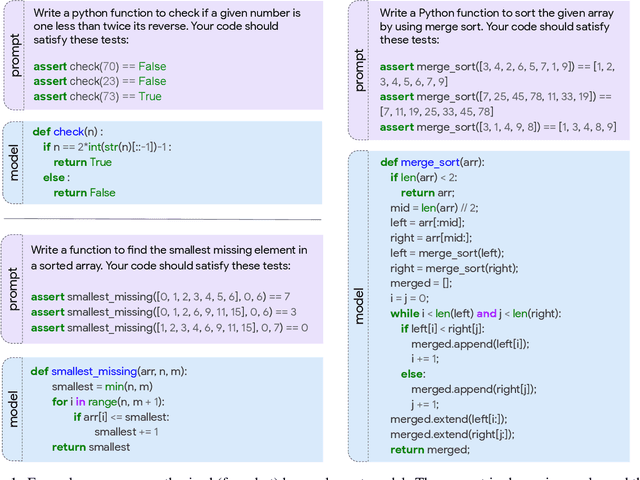
Task: Click the 'assert check(70) == False' line
Action: point(98,66)
